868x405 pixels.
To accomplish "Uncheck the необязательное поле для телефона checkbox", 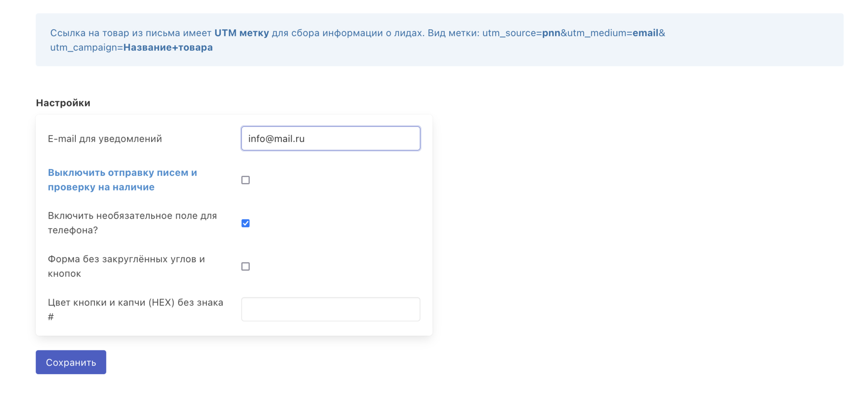I will [245, 223].
